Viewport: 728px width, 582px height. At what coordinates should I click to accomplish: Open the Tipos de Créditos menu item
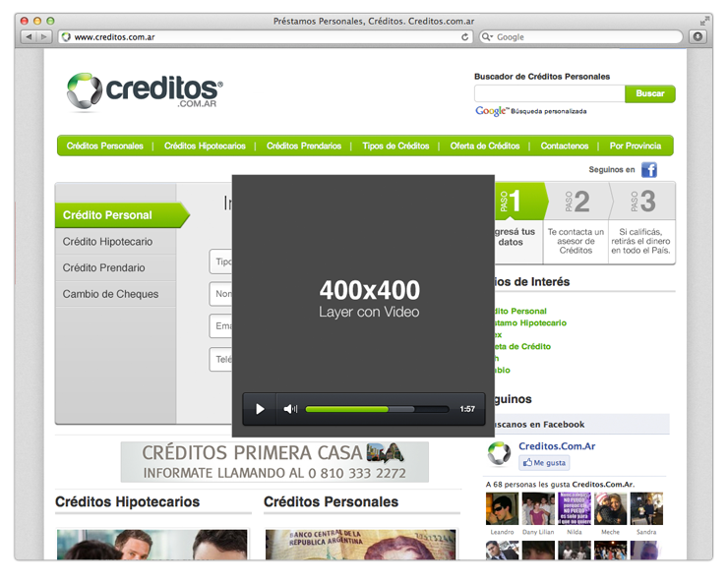tap(395, 145)
